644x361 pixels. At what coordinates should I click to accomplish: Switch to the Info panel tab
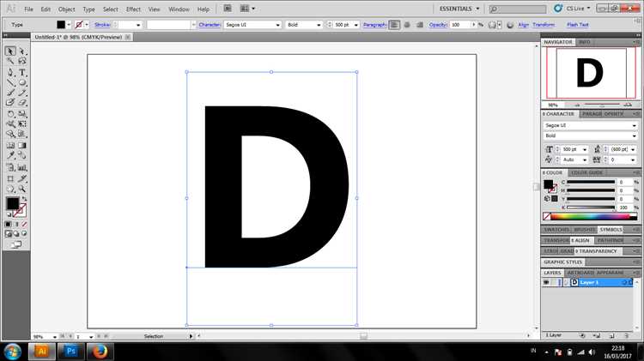coord(584,42)
